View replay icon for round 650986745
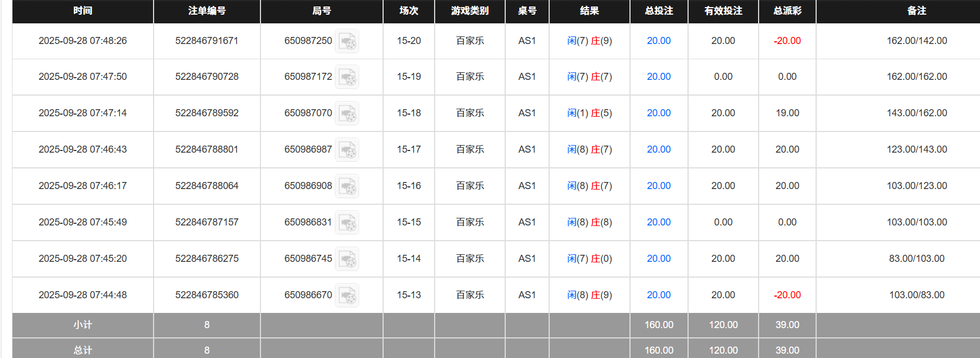 (347, 259)
